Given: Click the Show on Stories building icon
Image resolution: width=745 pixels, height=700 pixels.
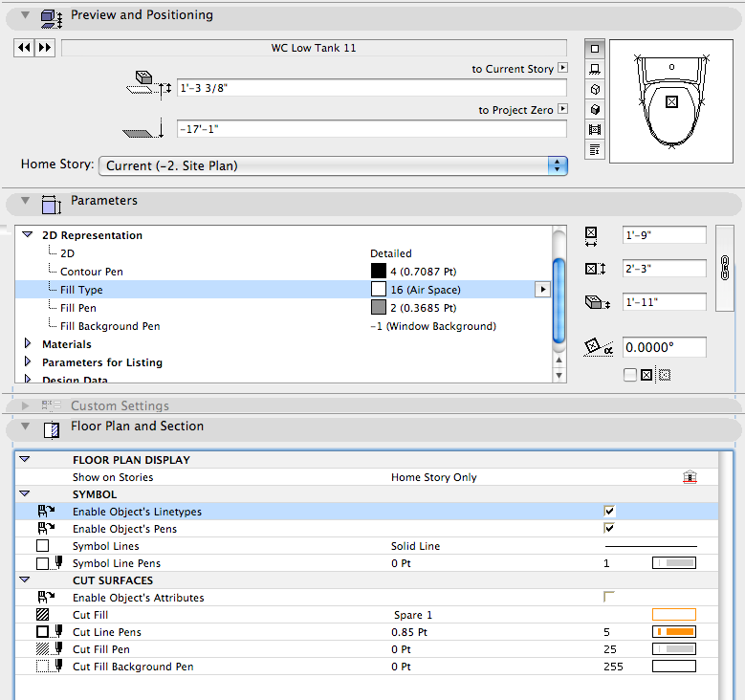Looking at the screenshot, I should 690,476.
